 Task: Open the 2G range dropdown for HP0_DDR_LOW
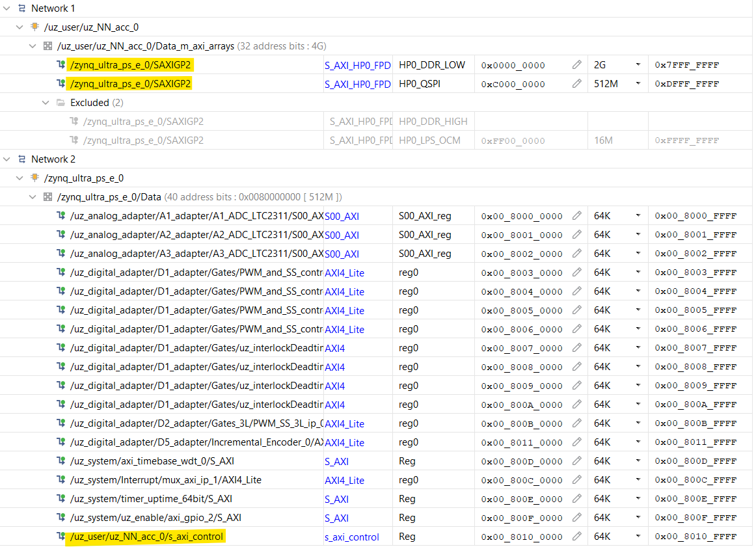pos(638,65)
